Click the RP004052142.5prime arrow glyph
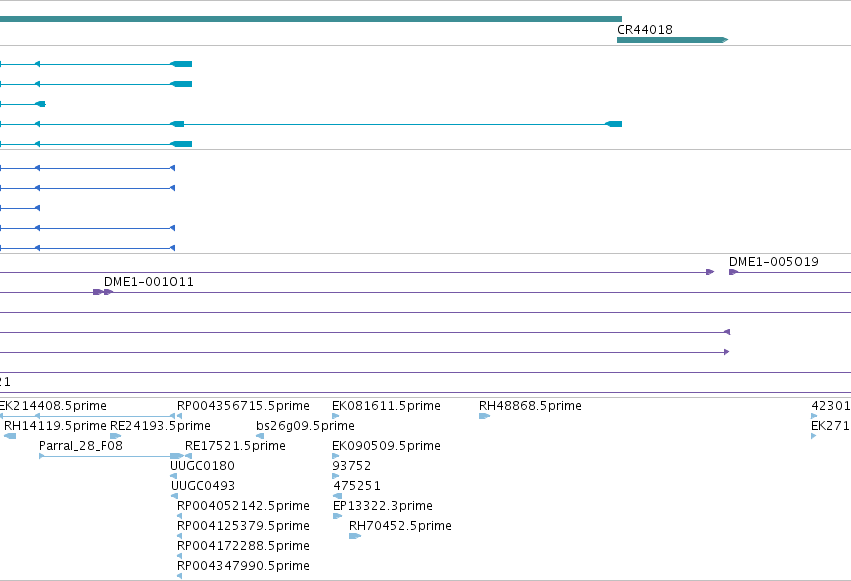This screenshot has height=581, width=851. click(179, 516)
